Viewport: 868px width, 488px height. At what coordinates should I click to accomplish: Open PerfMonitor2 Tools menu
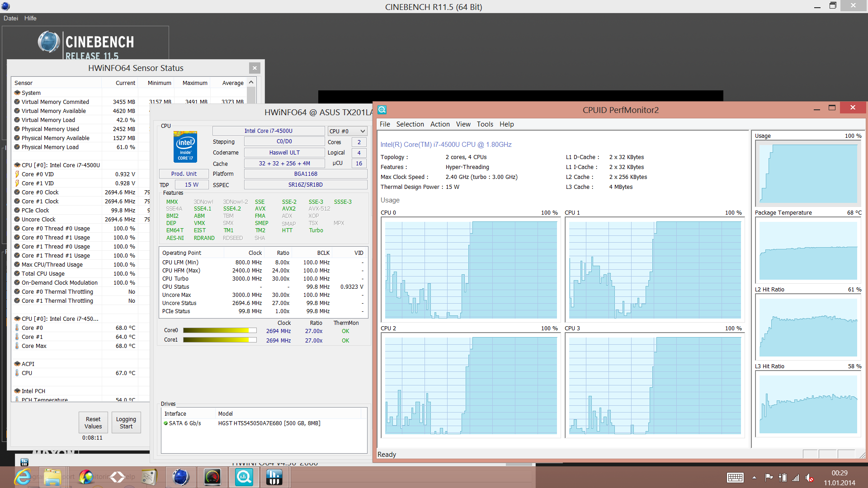[x=485, y=124]
